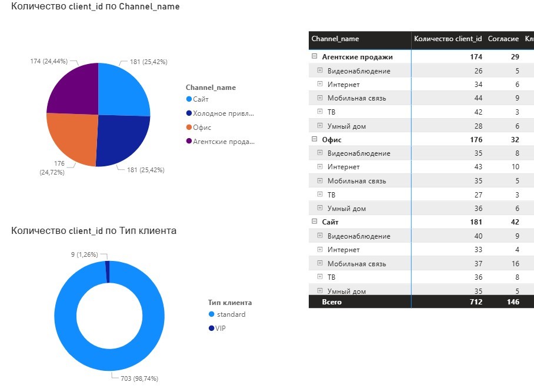Select Холодное привл... legend entry
The height and width of the screenshot is (392, 534).
(x=223, y=113)
